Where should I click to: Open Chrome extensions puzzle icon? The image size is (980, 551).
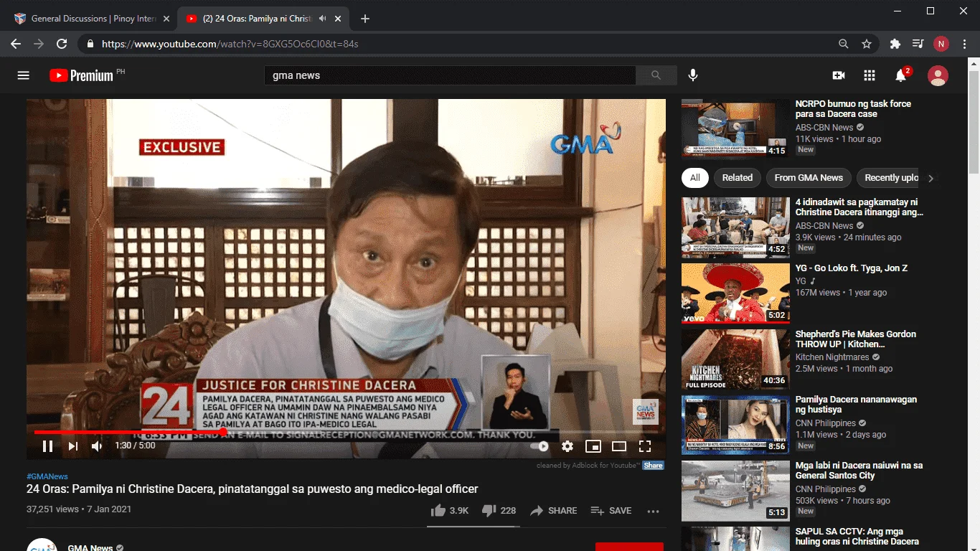pyautogui.click(x=895, y=44)
